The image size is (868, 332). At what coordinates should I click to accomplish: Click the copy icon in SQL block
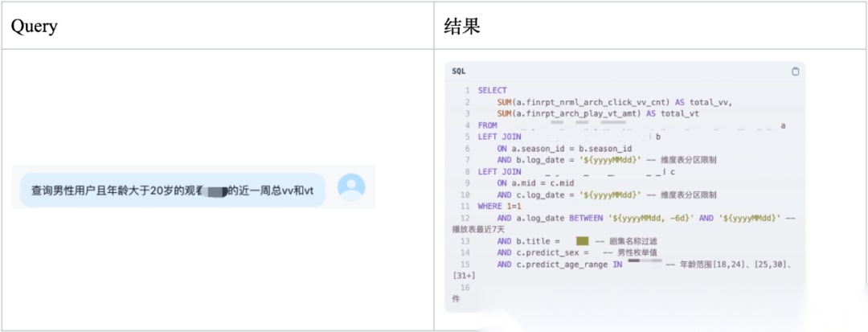pos(796,72)
